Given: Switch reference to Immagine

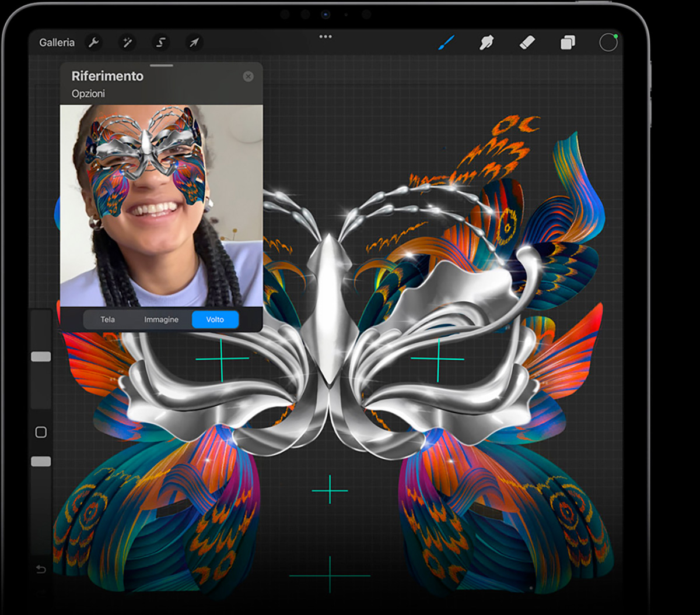Looking at the screenshot, I should (161, 319).
